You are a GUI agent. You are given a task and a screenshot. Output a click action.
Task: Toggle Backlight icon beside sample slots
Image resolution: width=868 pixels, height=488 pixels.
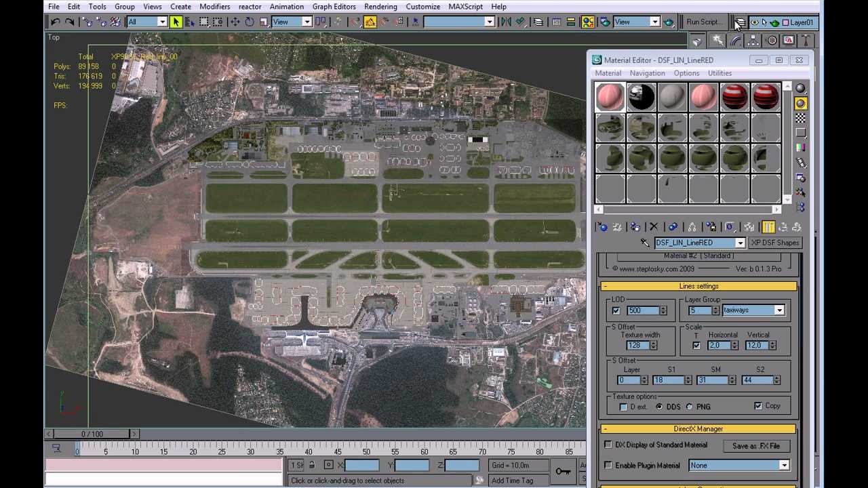tap(800, 103)
